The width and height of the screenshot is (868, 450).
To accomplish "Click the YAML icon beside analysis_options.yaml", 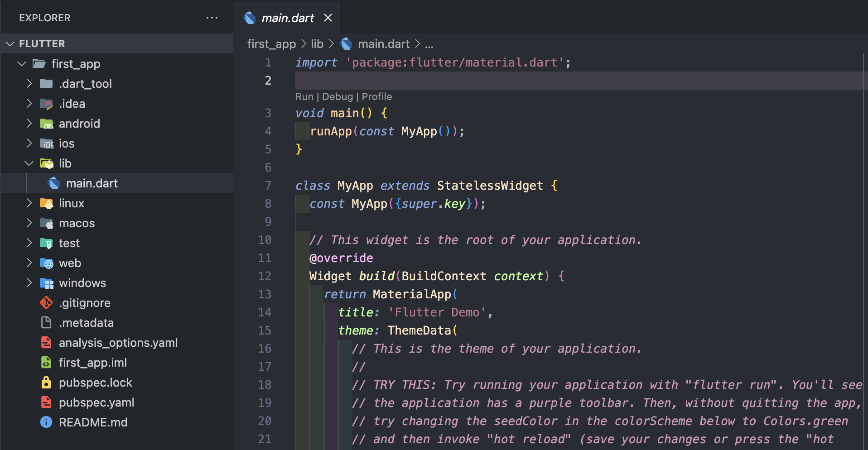I will pyautogui.click(x=46, y=343).
